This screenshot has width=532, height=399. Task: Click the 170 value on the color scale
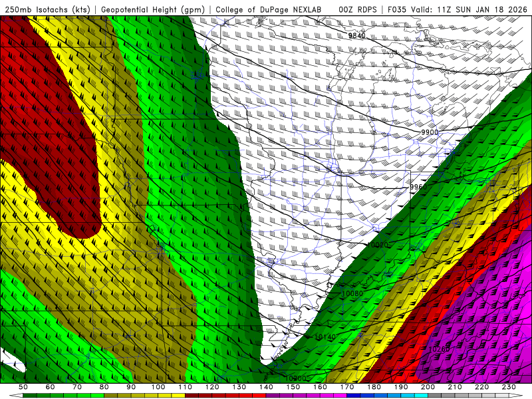[x=347, y=387]
